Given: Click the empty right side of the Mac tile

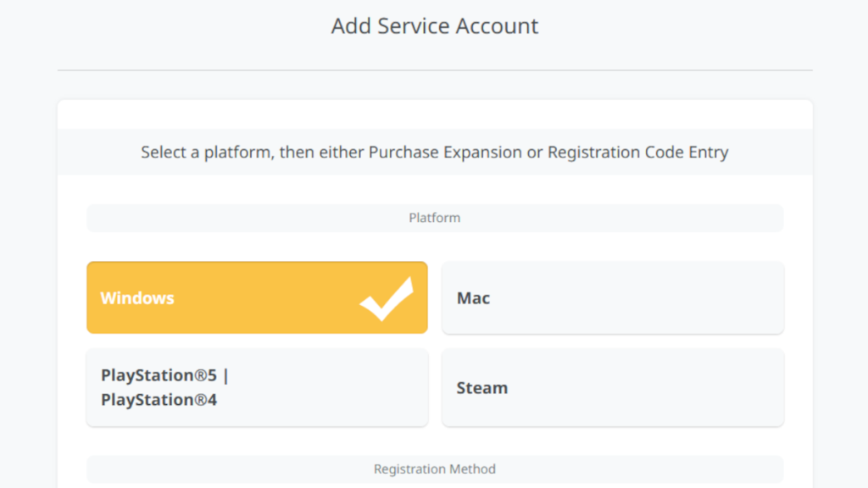Looking at the screenshot, I should point(678,297).
